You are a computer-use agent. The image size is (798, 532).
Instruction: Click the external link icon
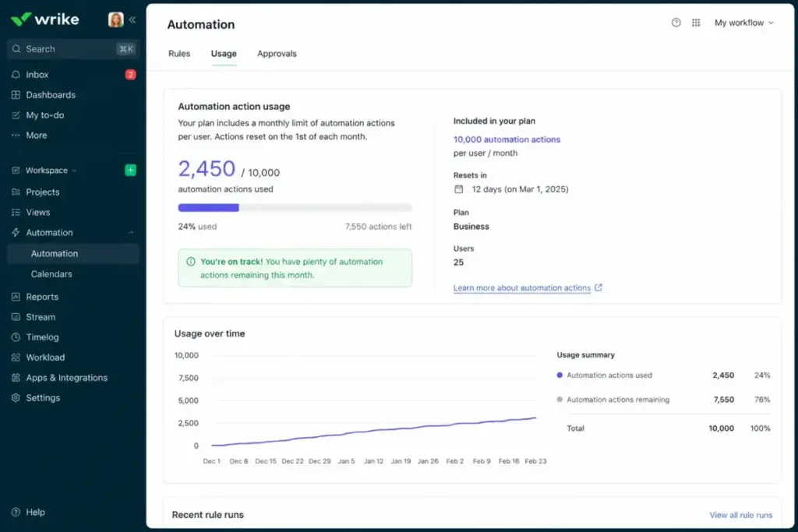598,287
